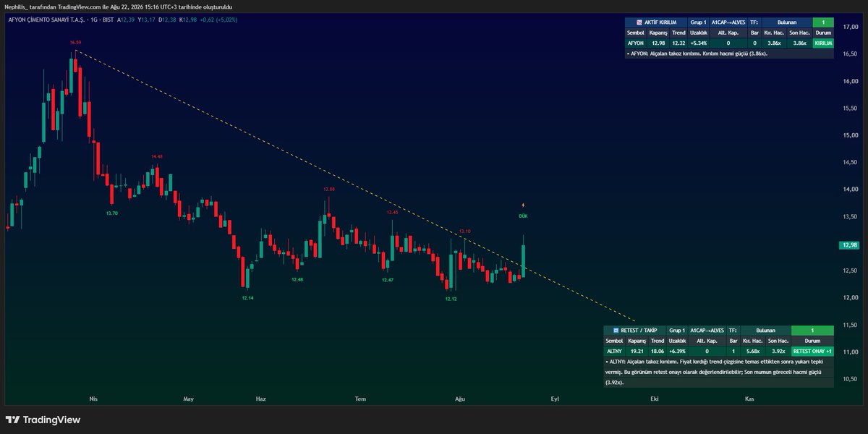Click the AKTİF KIRILIM table header icon
Image resolution: width=868 pixels, height=434 pixels.
point(639,22)
